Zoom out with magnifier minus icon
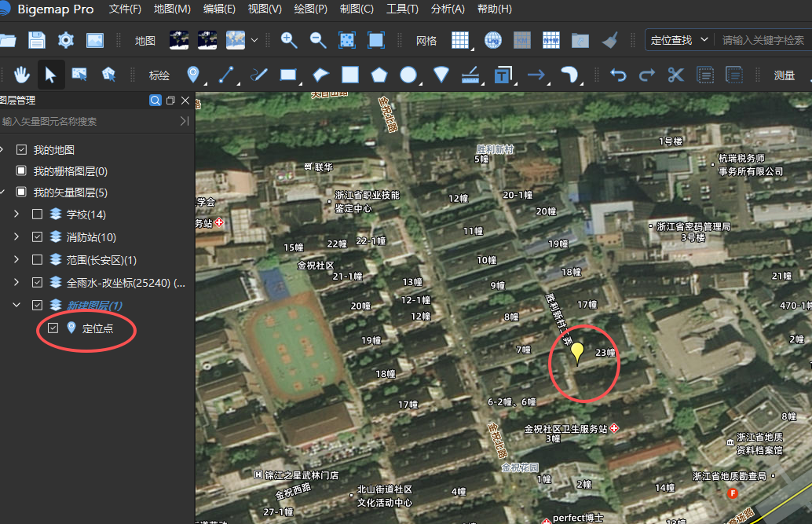The image size is (812, 524). tap(317, 40)
